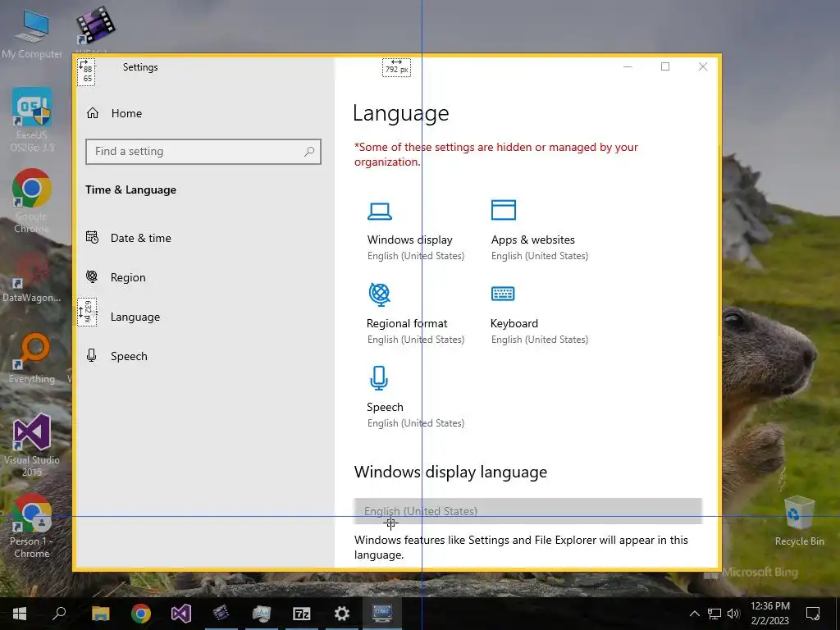Focus the Find a setting search box
840x630 pixels.
pyautogui.click(x=203, y=152)
